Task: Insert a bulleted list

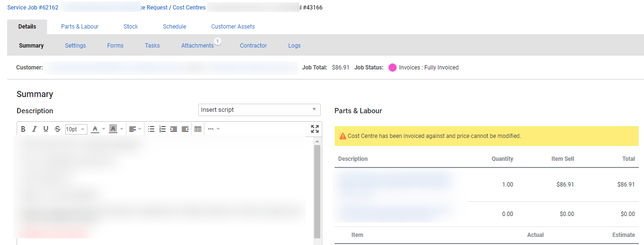Action: click(151, 129)
